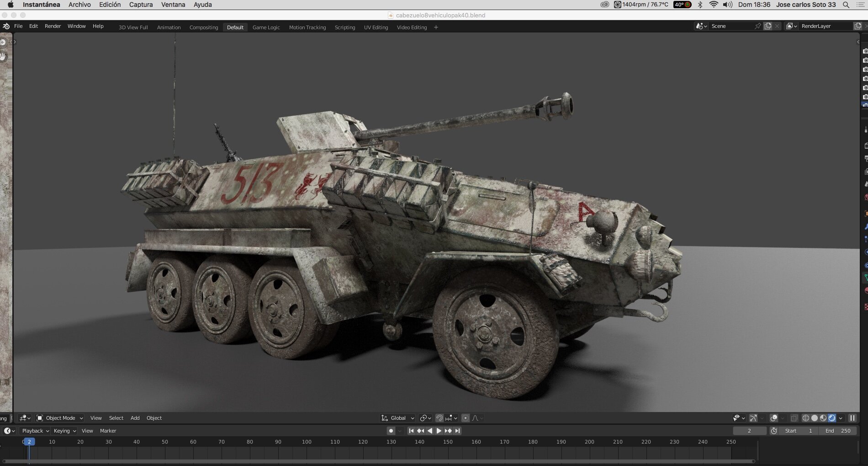The height and width of the screenshot is (466, 868).
Task: Play the animation in reverse
Action: pos(429,431)
